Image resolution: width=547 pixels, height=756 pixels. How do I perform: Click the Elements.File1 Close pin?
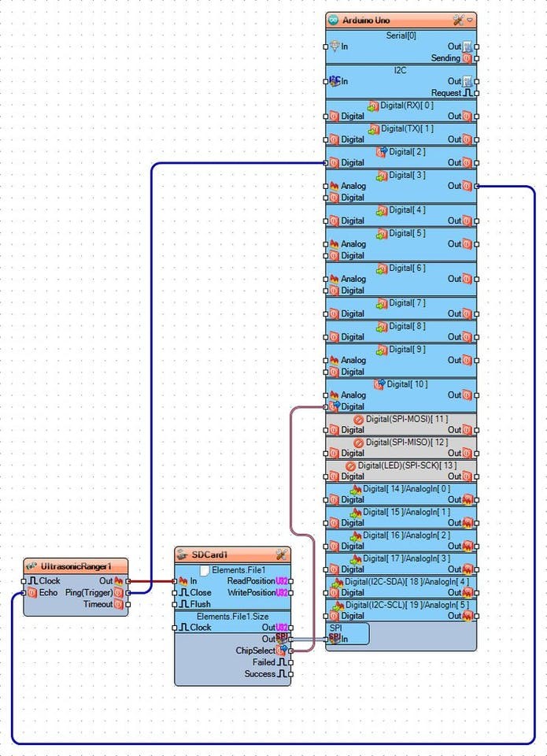183,592
